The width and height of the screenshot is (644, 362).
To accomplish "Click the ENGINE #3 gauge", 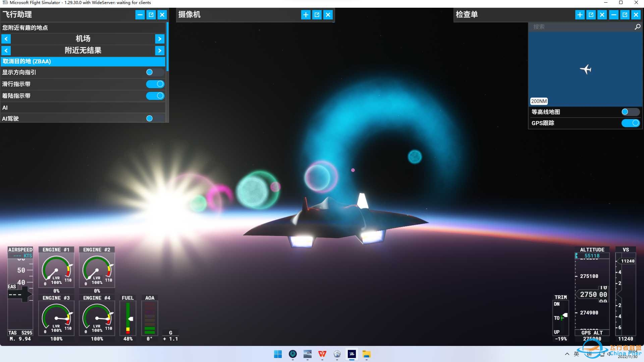I will 56,318.
